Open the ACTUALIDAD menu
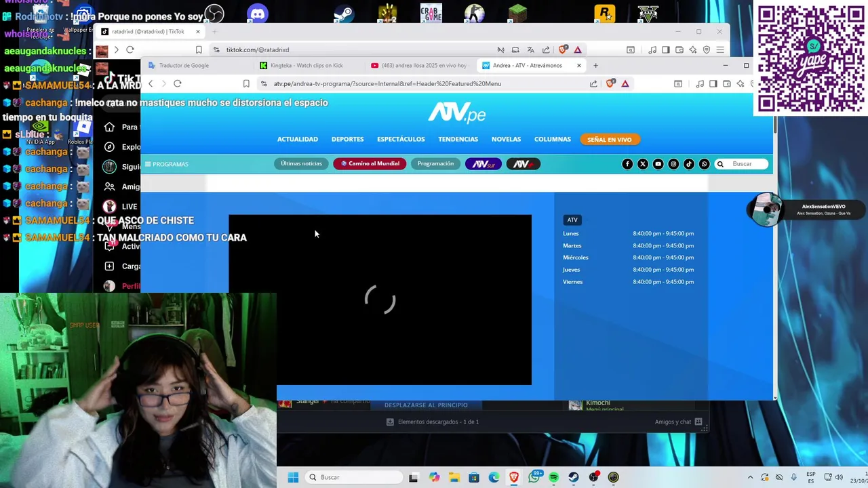868x488 pixels. click(298, 139)
